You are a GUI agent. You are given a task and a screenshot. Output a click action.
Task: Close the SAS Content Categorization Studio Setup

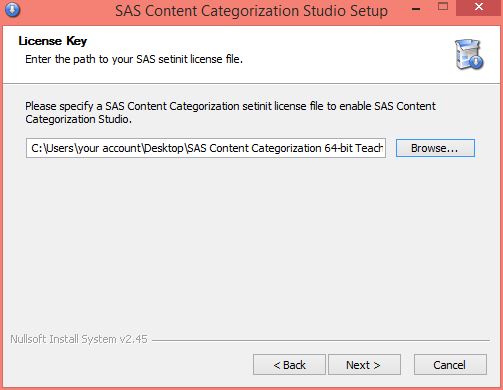click(479, 7)
